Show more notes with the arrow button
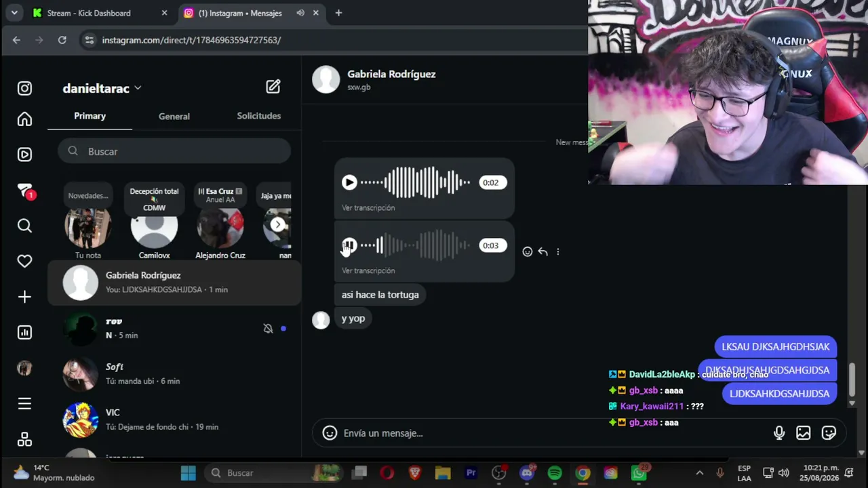This screenshot has height=488, width=868. click(278, 224)
